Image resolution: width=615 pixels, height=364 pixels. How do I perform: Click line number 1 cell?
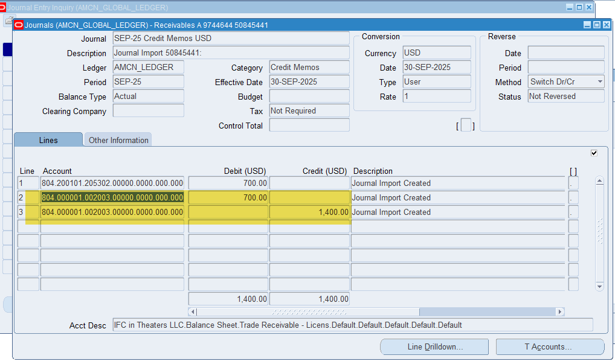point(28,183)
